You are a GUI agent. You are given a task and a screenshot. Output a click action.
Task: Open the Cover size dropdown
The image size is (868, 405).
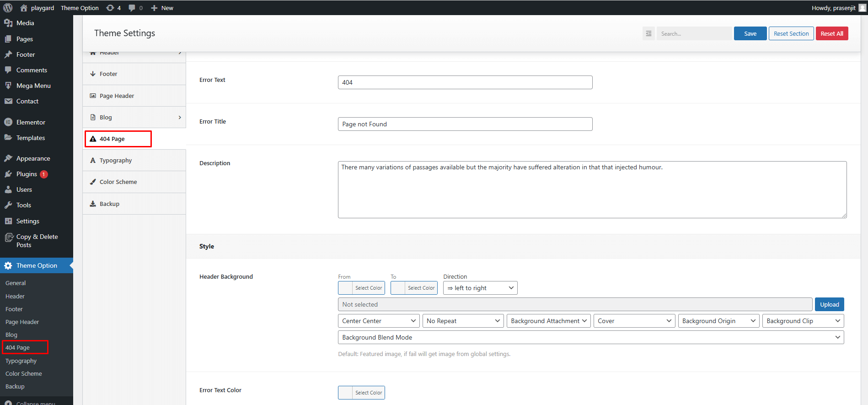click(x=634, y=321)
